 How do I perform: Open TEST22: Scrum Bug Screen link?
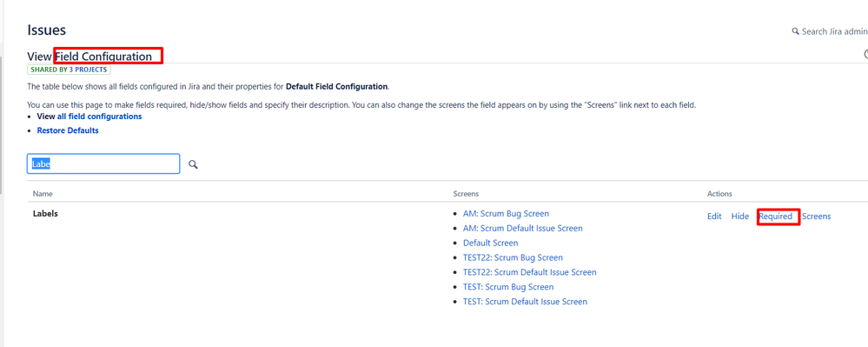coord(513,257)
